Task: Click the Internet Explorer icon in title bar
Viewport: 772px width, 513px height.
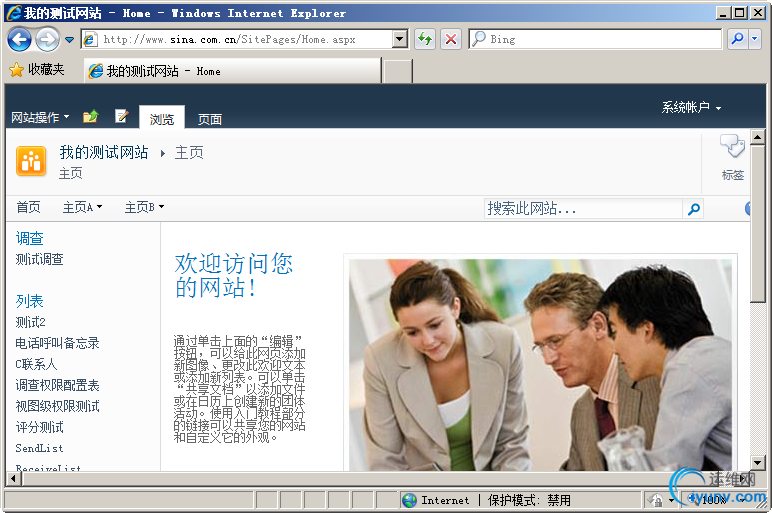Action: tap(14, 13)
